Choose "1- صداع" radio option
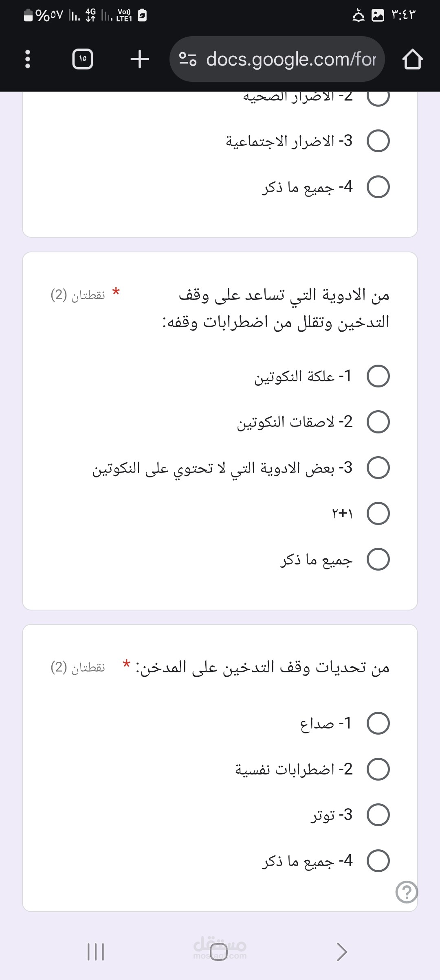Screen dimensions: 440x980 (x=378, y=723)
